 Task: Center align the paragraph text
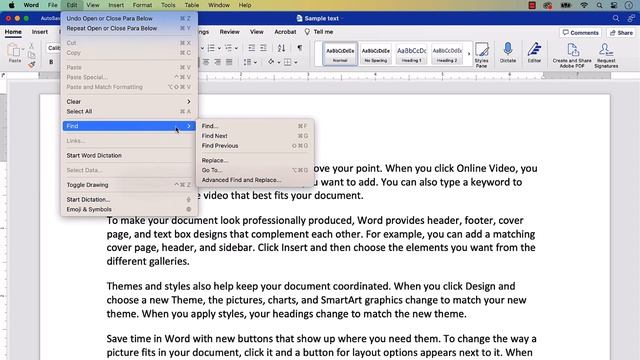pos(206,62)
